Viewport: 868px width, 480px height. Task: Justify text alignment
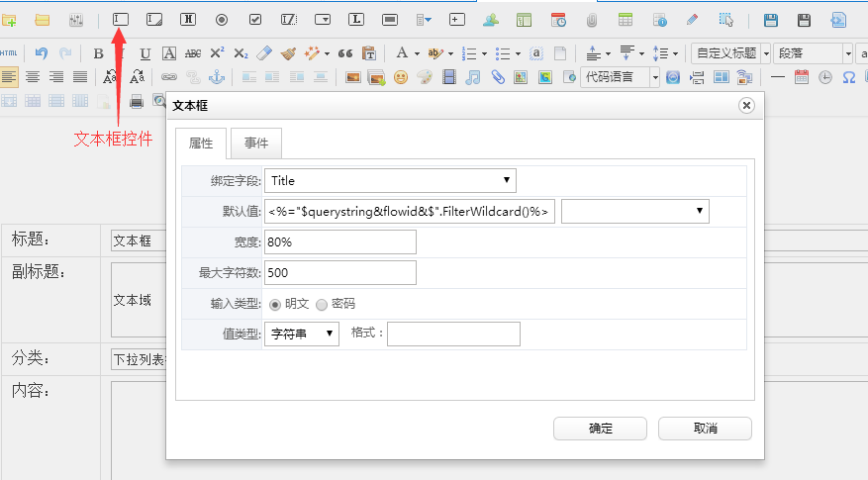click(80, 77)
